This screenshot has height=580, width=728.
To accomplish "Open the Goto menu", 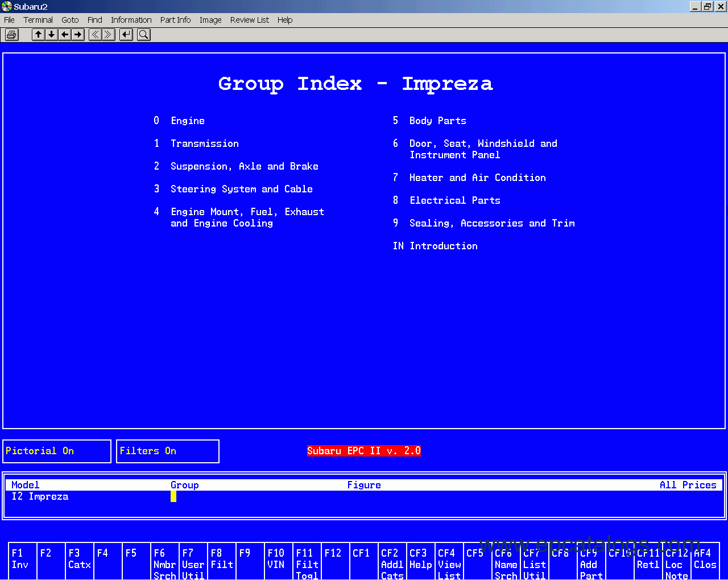I will 70,20.
